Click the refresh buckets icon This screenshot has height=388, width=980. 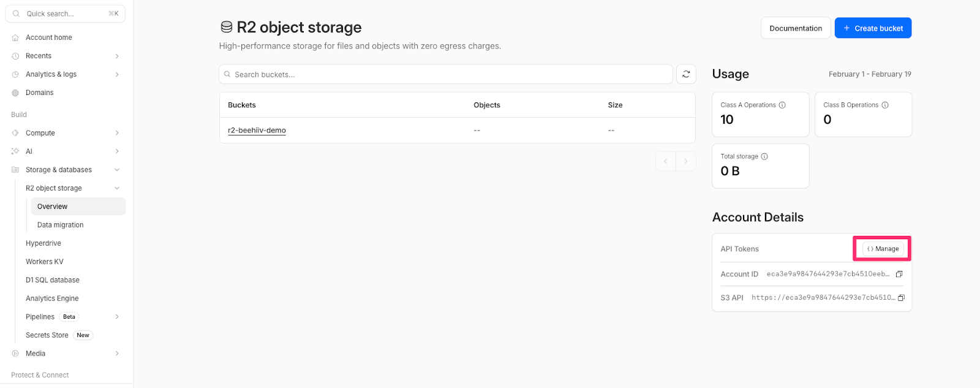[686, 74]
